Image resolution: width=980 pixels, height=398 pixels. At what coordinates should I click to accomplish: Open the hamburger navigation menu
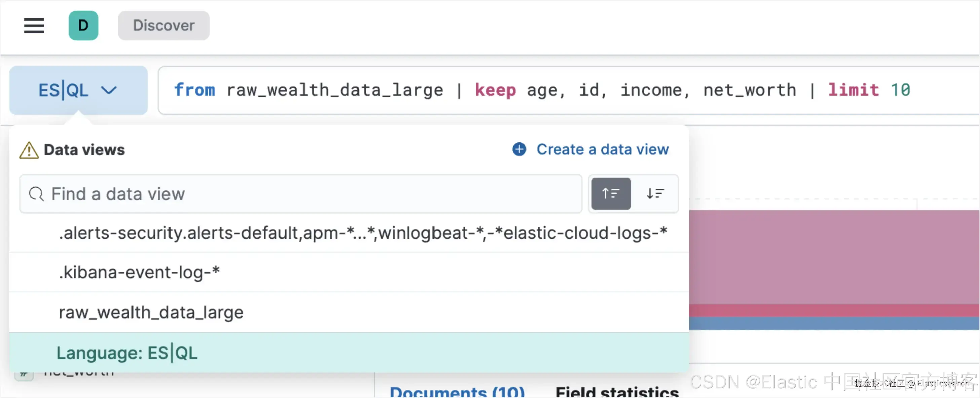(34, 26)
